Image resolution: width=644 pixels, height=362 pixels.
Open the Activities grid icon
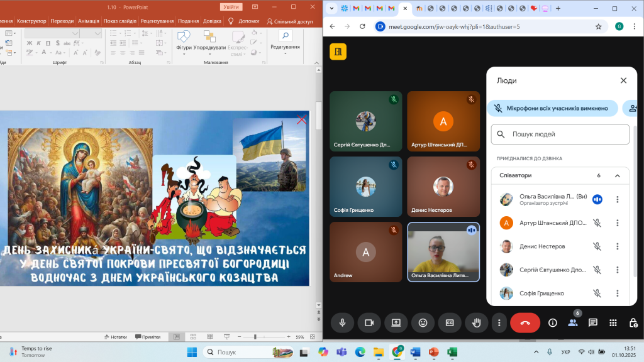[613, 322]
